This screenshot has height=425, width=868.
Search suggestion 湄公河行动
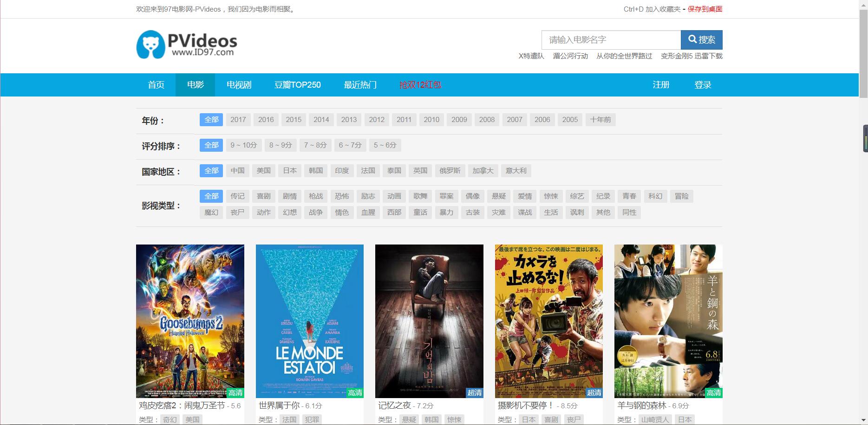570,56
